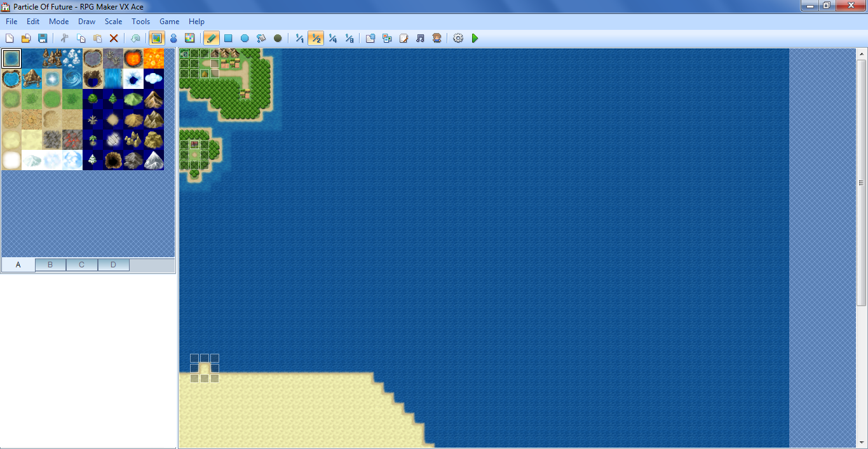868x449 pixels.
Task: Click the Paste clipboard icon
Action: 97,38
